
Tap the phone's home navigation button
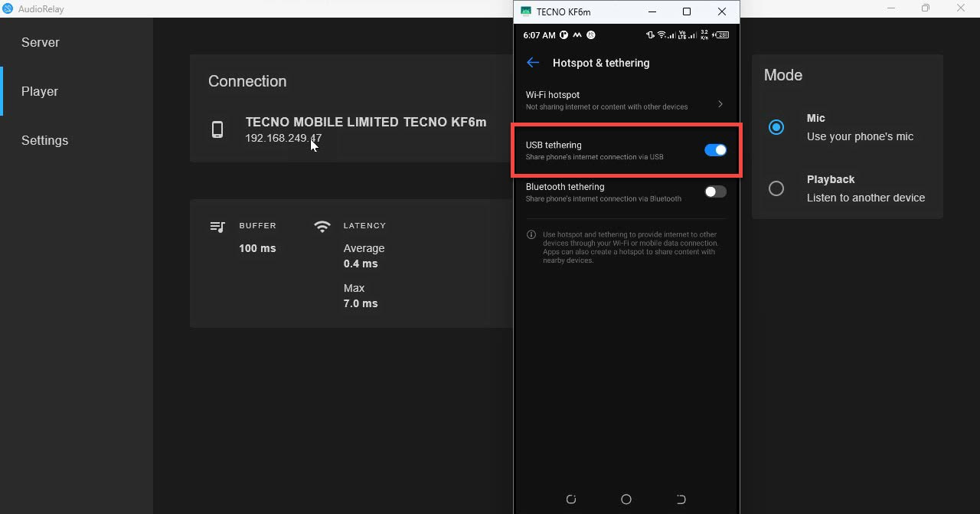(626, 499)
